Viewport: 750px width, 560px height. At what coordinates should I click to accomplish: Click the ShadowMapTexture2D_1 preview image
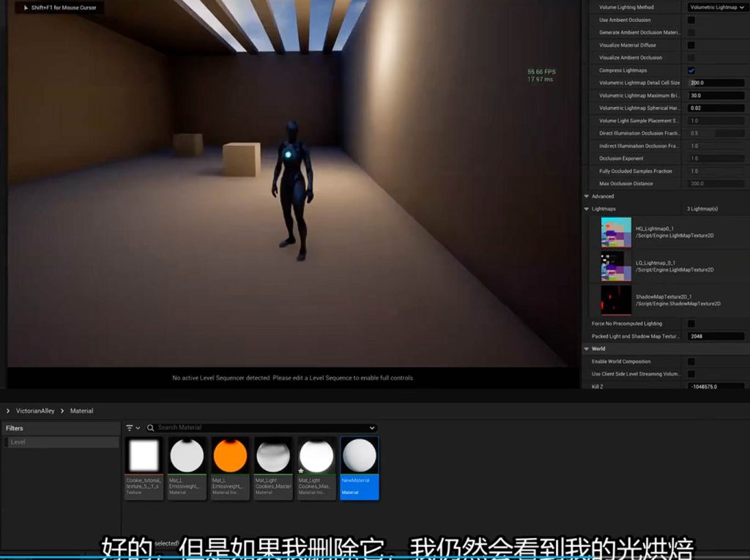pyautogui.click(x=616, y=300)
